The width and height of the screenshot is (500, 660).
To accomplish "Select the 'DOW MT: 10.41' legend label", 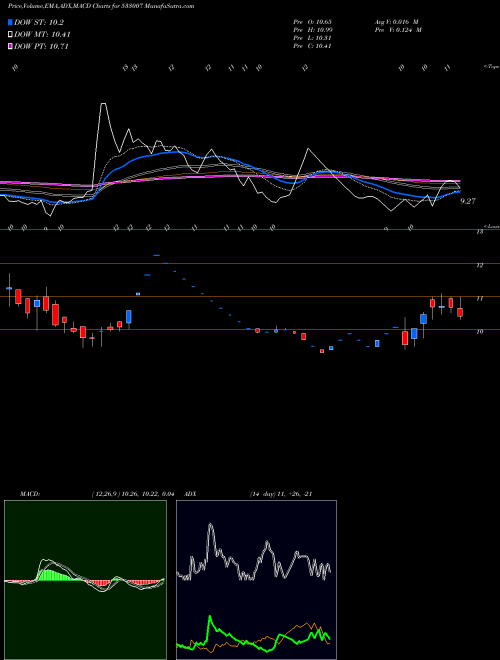I will (x=42, y=35).
